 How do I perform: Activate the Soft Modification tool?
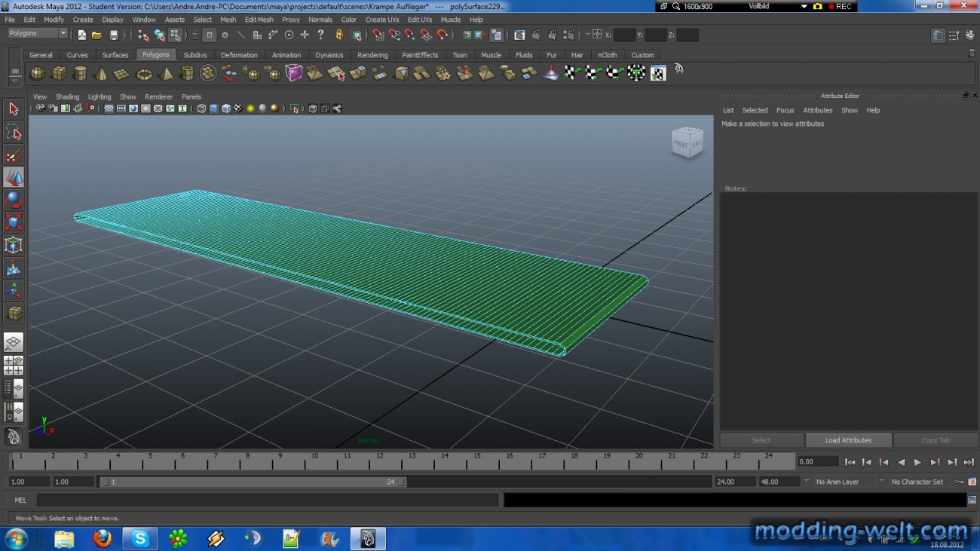(x=14, y=268)
